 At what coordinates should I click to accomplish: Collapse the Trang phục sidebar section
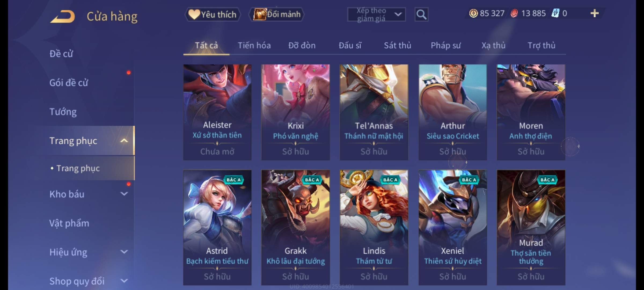[x=124, y=140]
